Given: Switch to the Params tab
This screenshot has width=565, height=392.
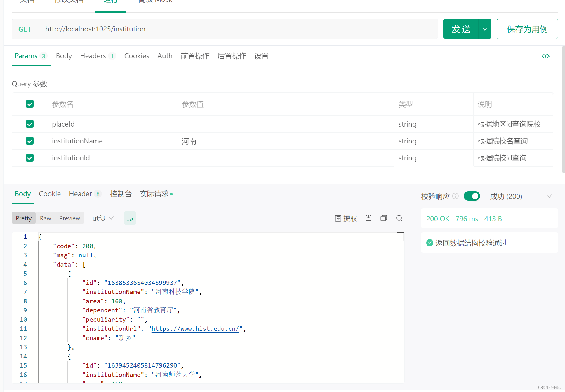Looking at the screenshot, I should point(31,56).
